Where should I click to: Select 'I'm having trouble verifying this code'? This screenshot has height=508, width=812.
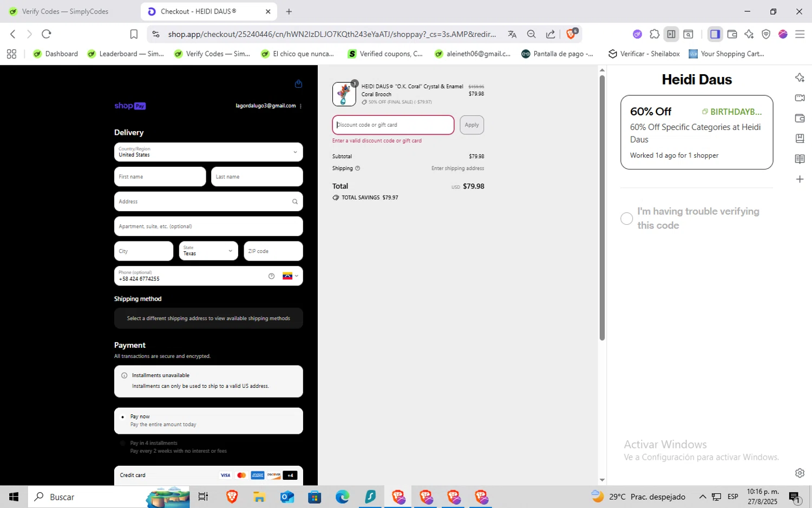click(627, 218)
